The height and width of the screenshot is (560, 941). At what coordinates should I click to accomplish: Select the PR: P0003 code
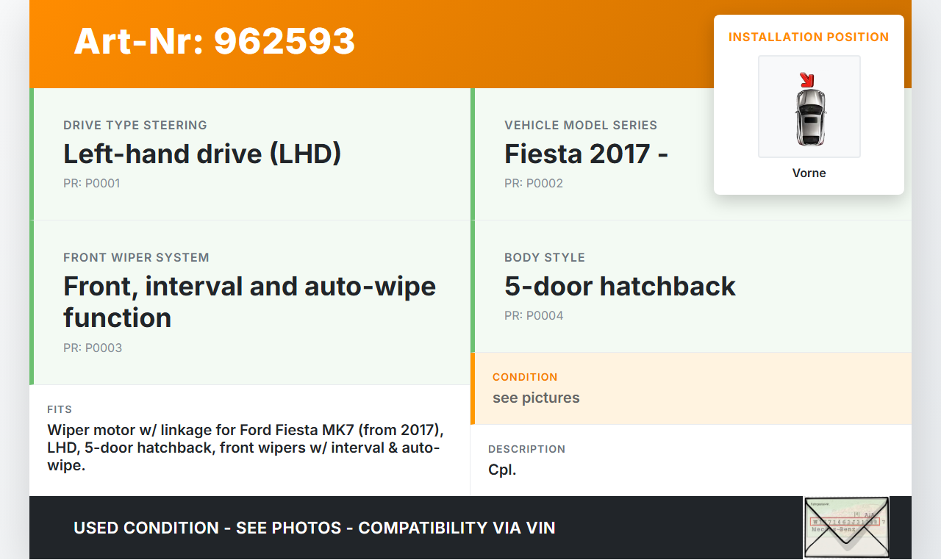(x=93, y=348)
